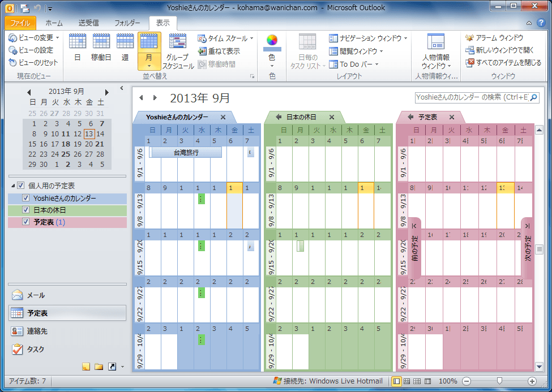Switch to 週 week view

(x=125, y=48)
